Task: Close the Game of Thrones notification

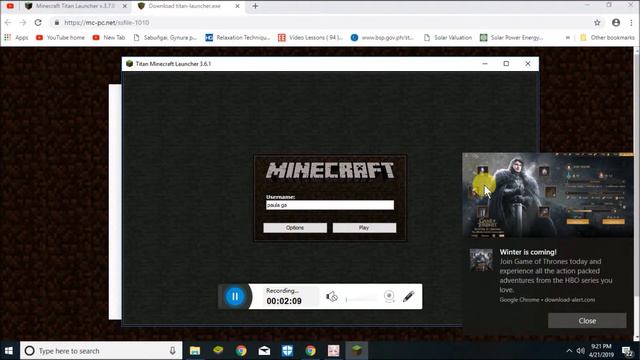Action: pos(587,321)
